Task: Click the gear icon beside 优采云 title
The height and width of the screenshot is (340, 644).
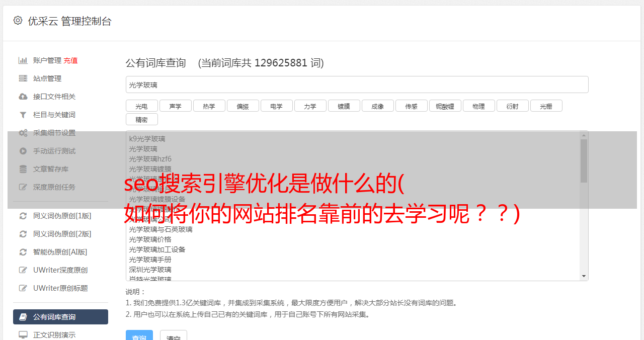Action: 18,21
